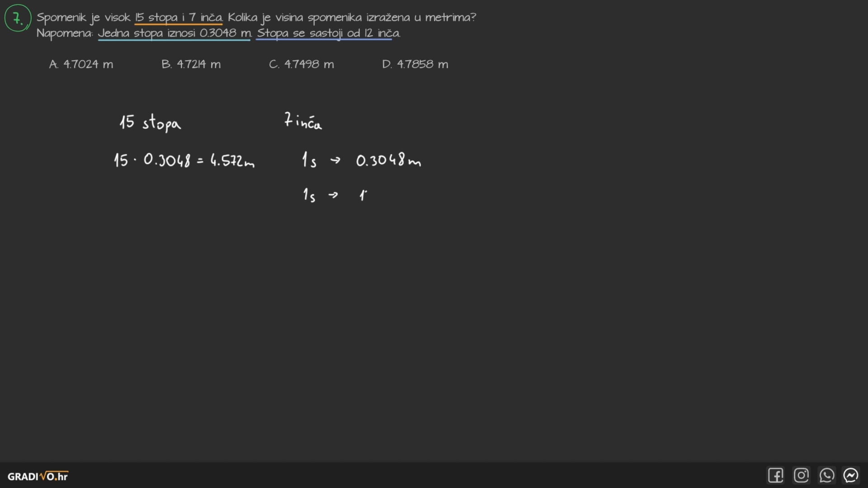Image resolution: width=868 pixels, height=488 pixels.
Task: Open the Messenger icon
Action: (x=851, y=475)
